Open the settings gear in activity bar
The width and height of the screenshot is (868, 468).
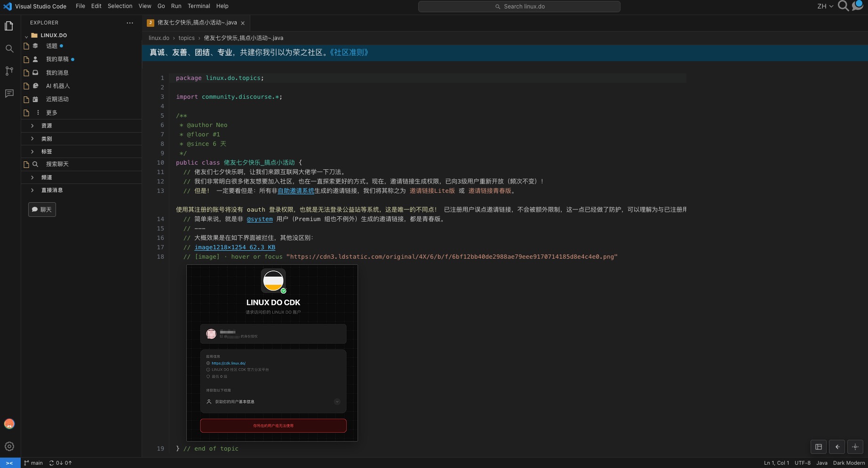tap(9, 446)
